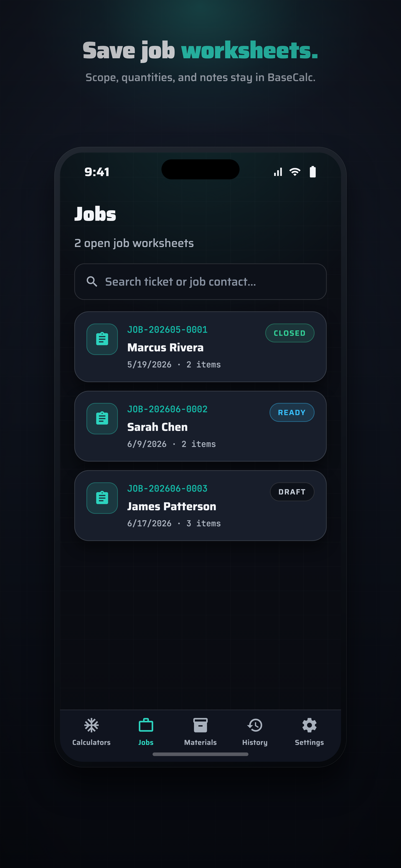Screen dimensions: 401x868
Task: Select the Jobs briefcase tab icon
Action: tap(146, 725)
